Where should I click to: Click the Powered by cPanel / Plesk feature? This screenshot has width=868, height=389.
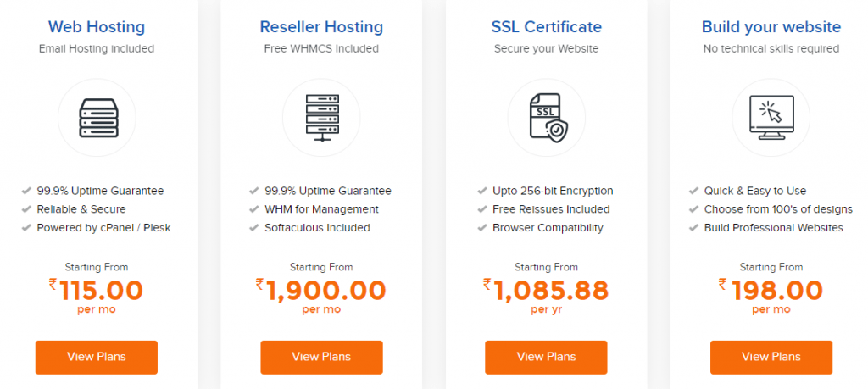(103, 227)
